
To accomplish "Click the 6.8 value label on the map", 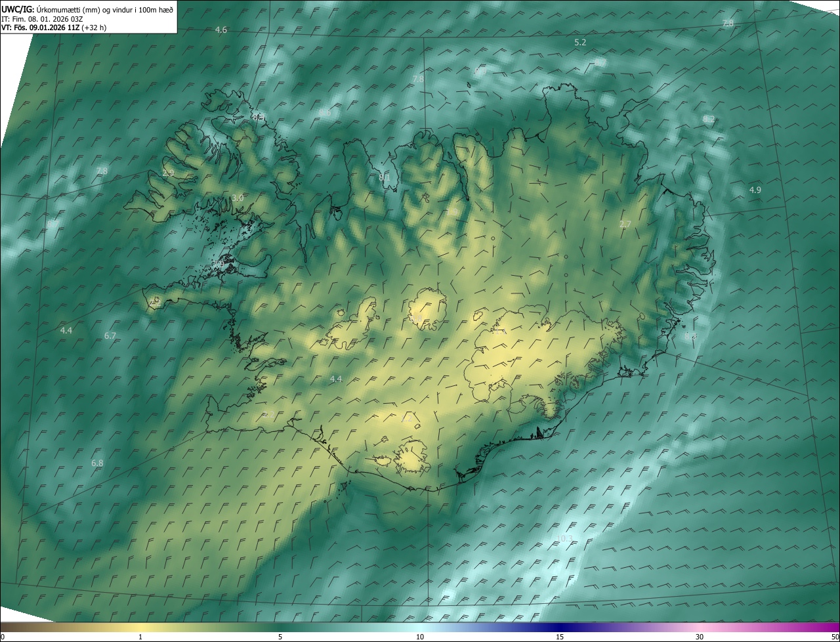I will (97, 463).
